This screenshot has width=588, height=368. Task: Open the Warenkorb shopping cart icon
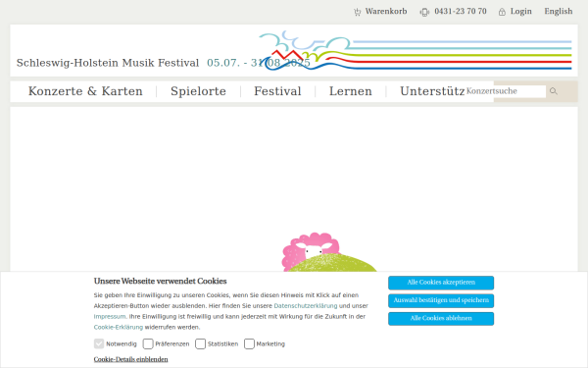[x=357, y=12]
